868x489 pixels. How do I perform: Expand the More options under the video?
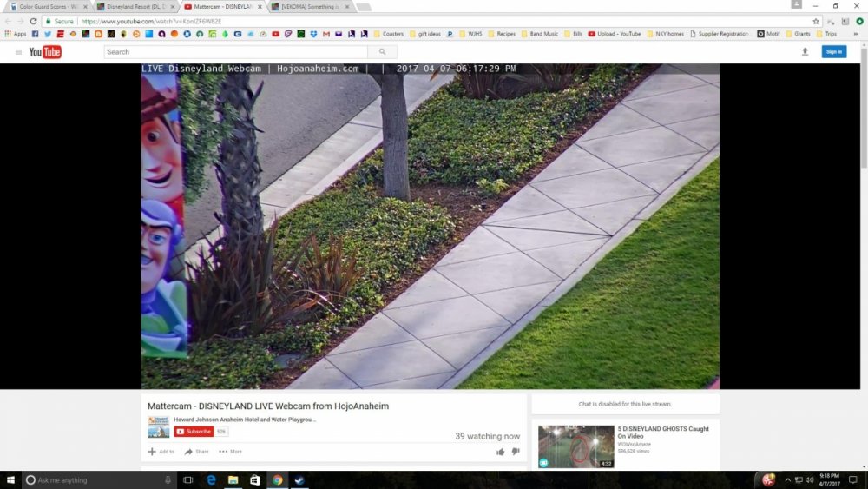230,452
